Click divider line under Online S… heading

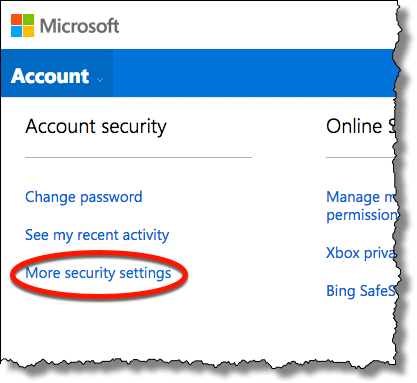pyautogui.click(x=360, y=157)
